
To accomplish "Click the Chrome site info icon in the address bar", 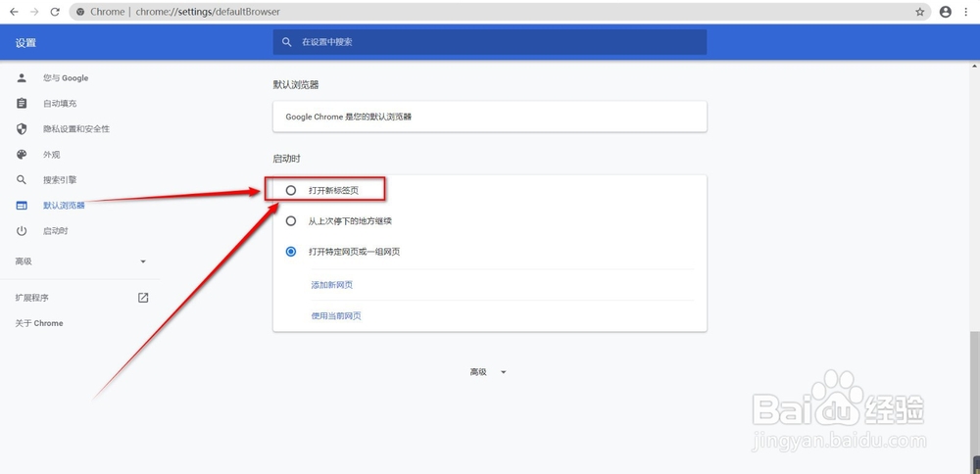I will (80, 12).
